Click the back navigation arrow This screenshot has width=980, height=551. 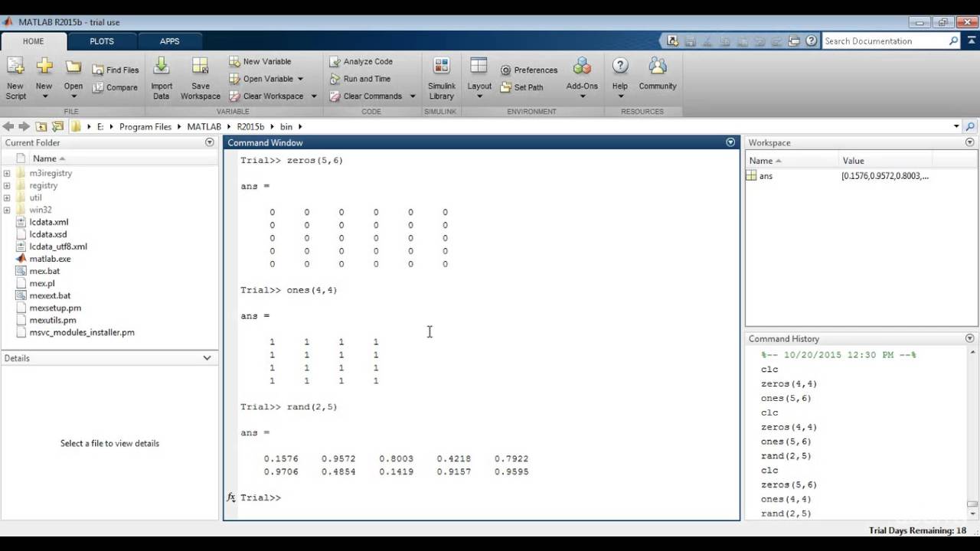(x=8, y=126)
